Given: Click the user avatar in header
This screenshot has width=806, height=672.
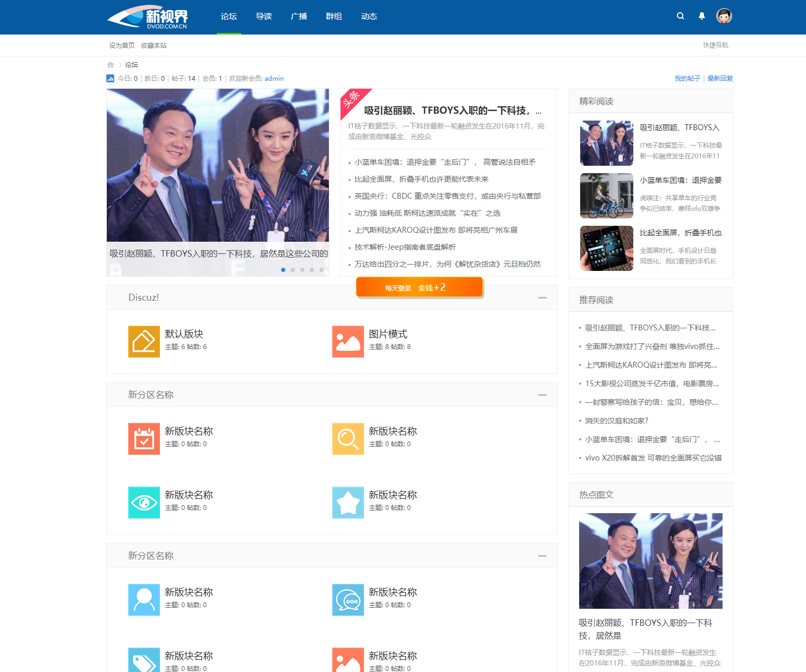Looking at the screenshot, I should (724, 16).
